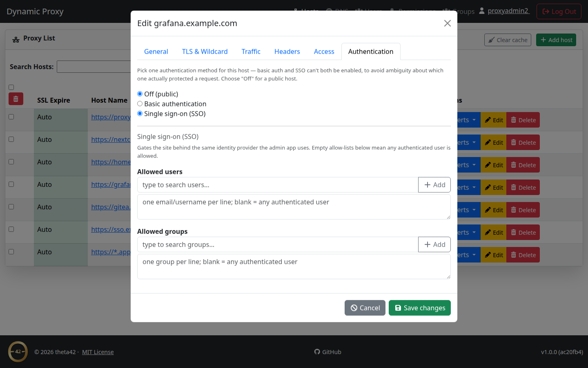Click the Dynamic Proxy brand title

[x=35, y=11]
